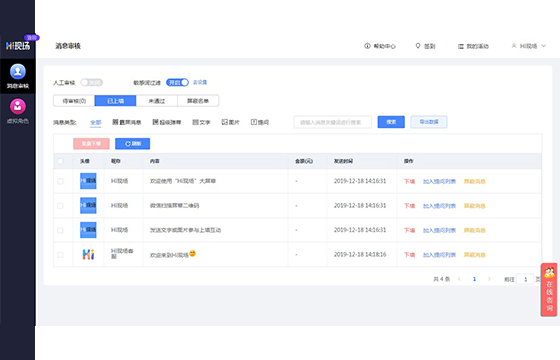
Task: Click the page number jump input box
Action: tap(525, 279)
